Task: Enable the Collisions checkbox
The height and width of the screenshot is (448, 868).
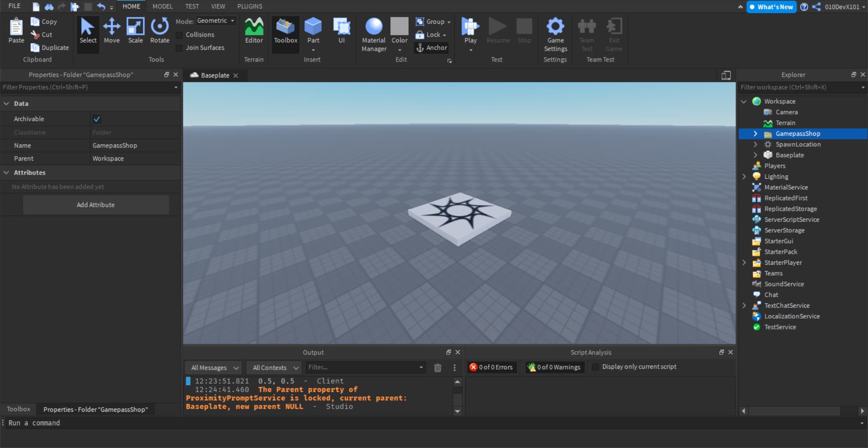Action: (179, 35)
